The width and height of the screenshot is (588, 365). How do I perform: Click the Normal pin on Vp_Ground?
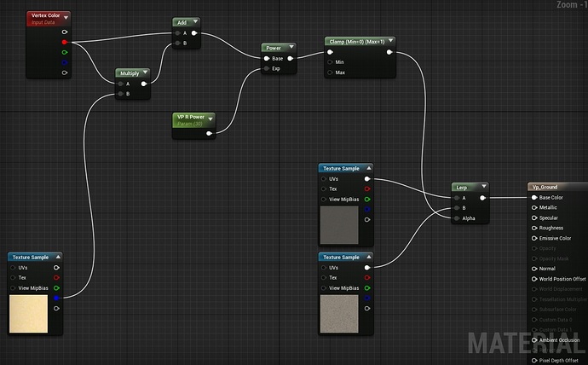534,269
